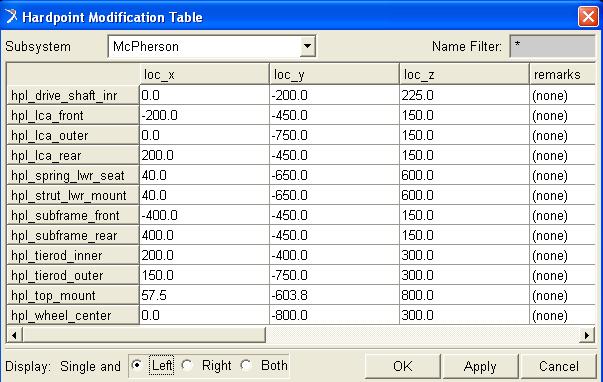Click loc_x cell 150.0 of hpl_tierod_outer

coord(204,275)
